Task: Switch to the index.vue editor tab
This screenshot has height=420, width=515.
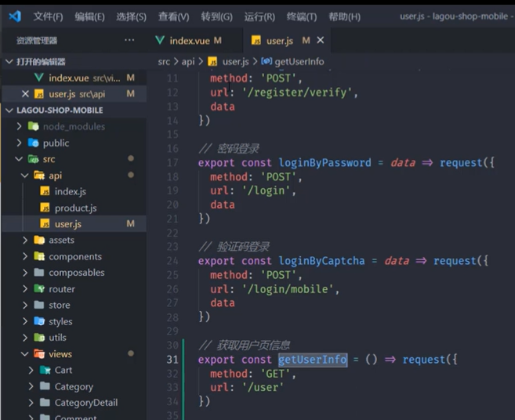Action: (x=195, y=41)
